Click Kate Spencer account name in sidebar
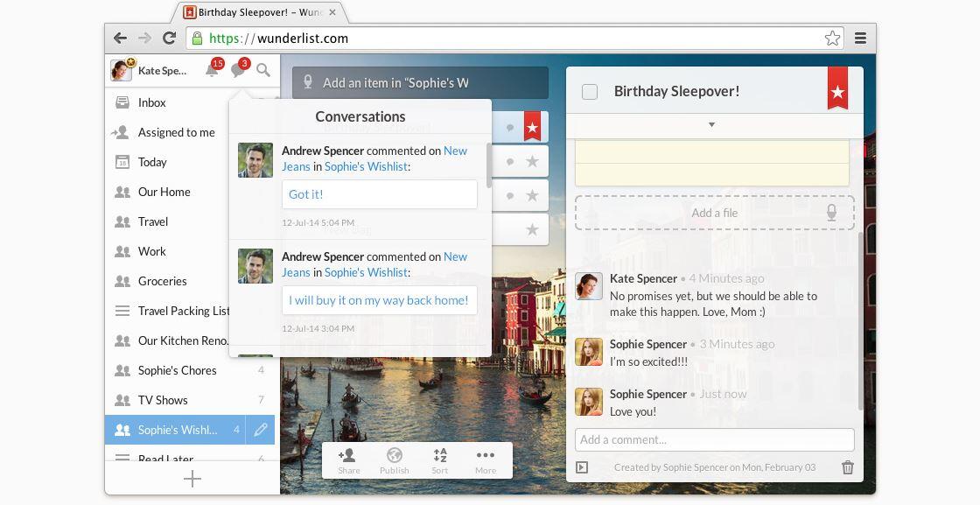 coord(162,71)
